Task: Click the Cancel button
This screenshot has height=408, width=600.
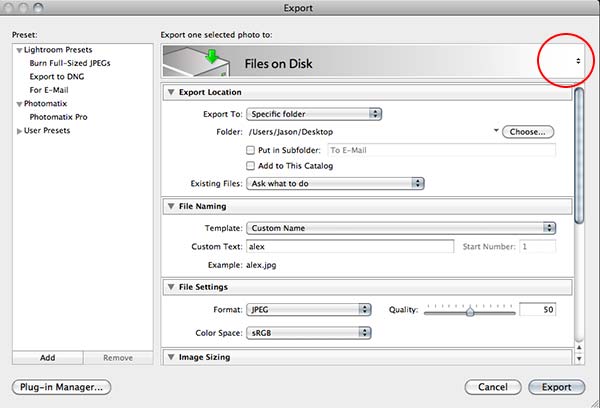Action: 493,387
